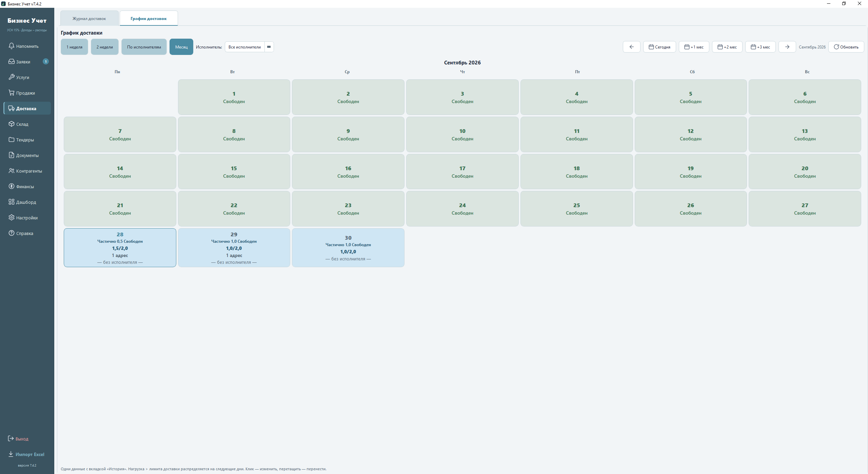Open Заявки inbox icon in sidebar

(12, 61)
